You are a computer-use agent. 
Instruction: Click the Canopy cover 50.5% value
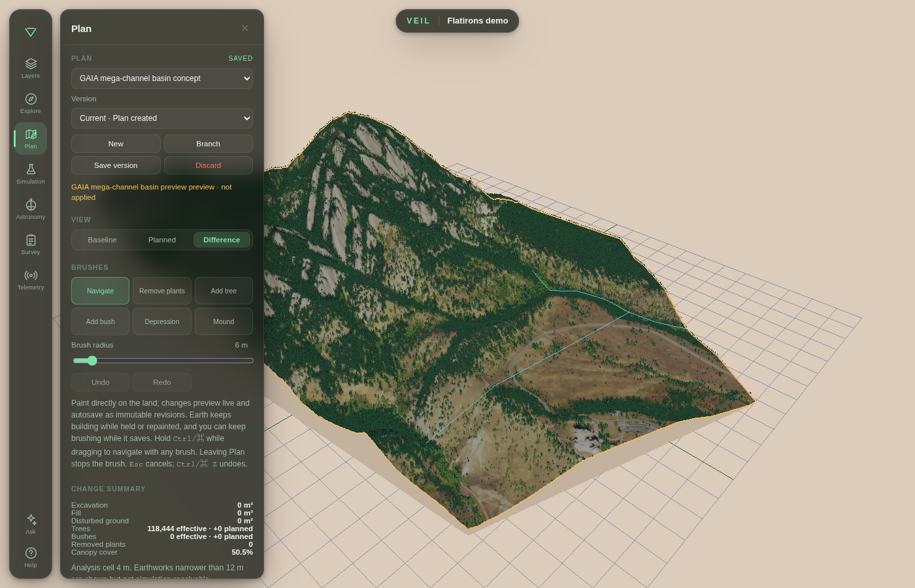tap(242, 552)
